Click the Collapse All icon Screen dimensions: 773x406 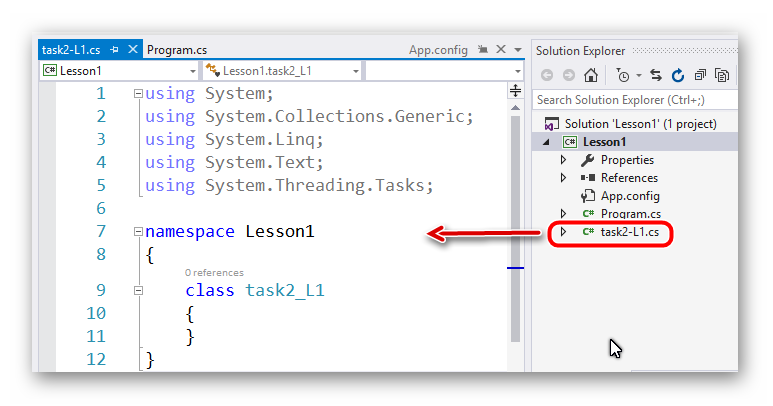click(x=700, y=75)
